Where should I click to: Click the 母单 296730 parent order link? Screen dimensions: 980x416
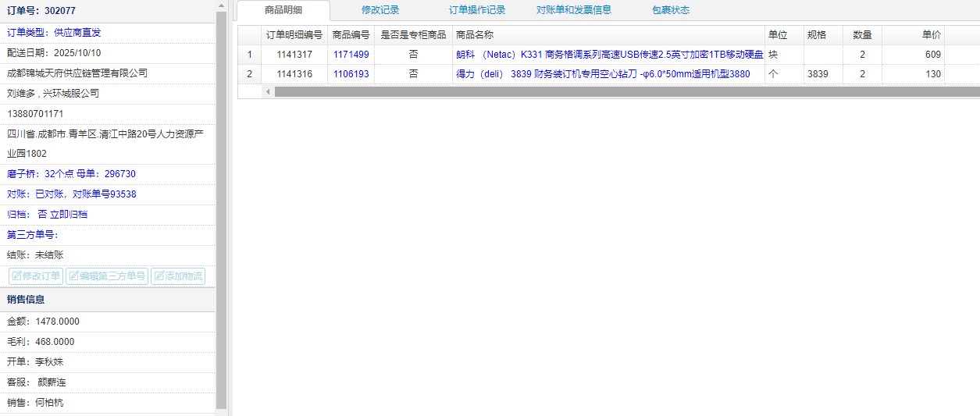pyautogui.click(x=119, y=174)
